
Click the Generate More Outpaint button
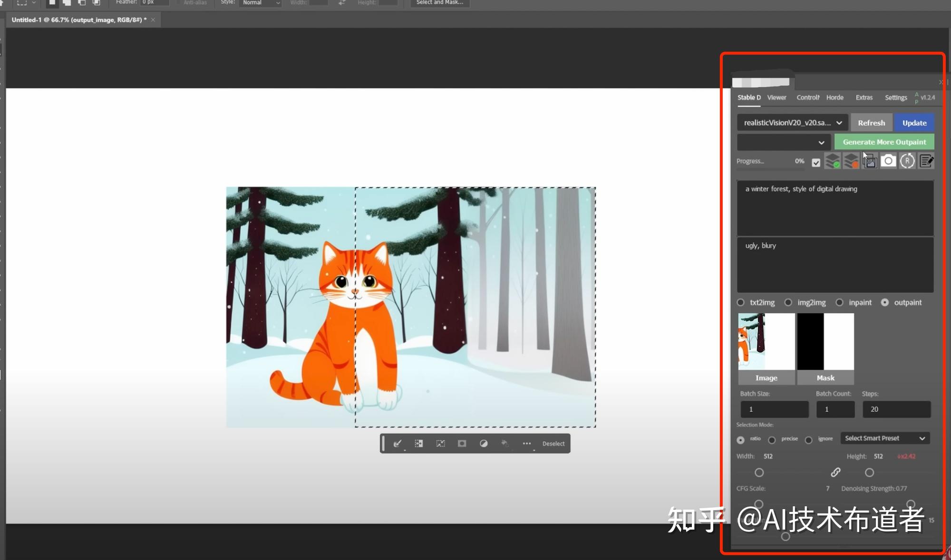tap(884, 142)
